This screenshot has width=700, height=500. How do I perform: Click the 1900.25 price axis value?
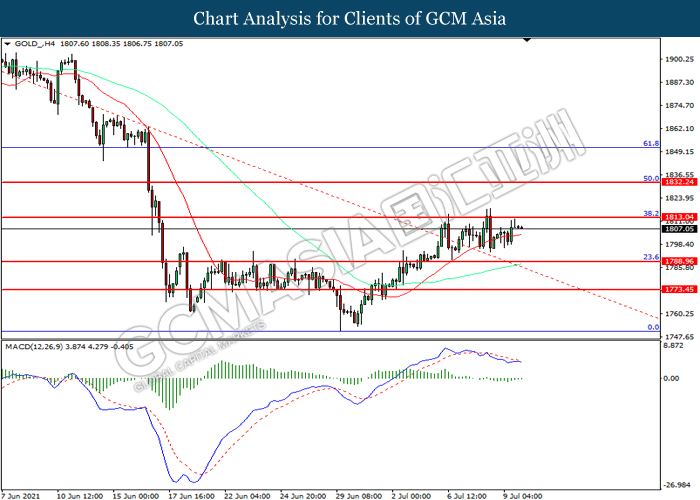680,59
